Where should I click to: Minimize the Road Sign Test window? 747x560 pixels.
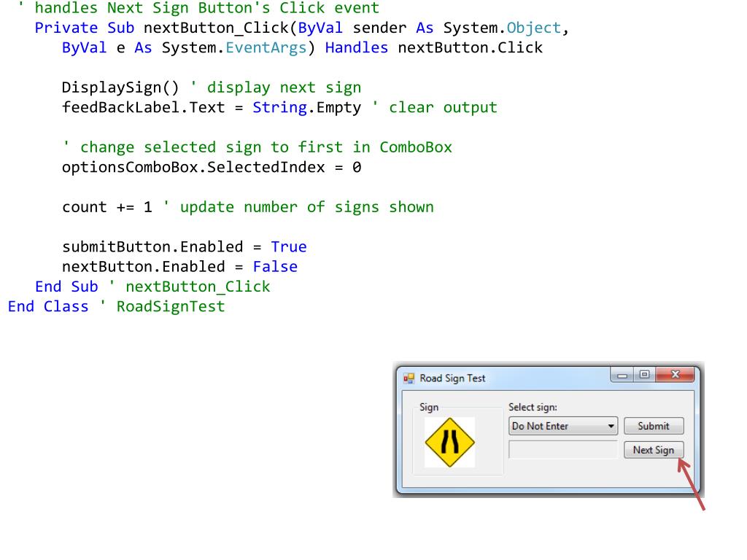622,375
